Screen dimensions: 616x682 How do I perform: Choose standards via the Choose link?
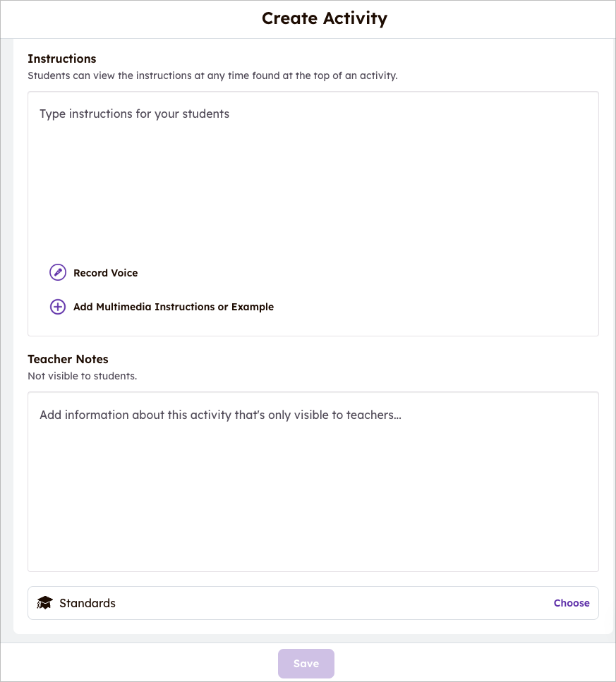click(572, 603)
